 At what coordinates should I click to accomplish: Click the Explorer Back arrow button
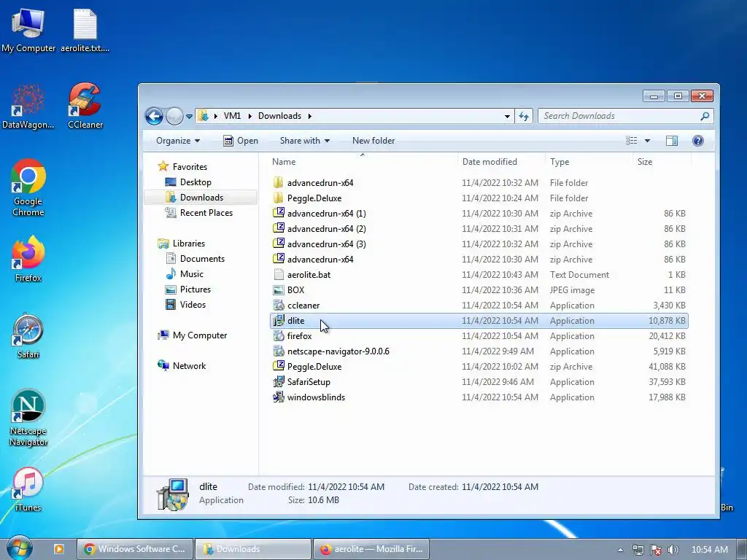pos(154,116)
